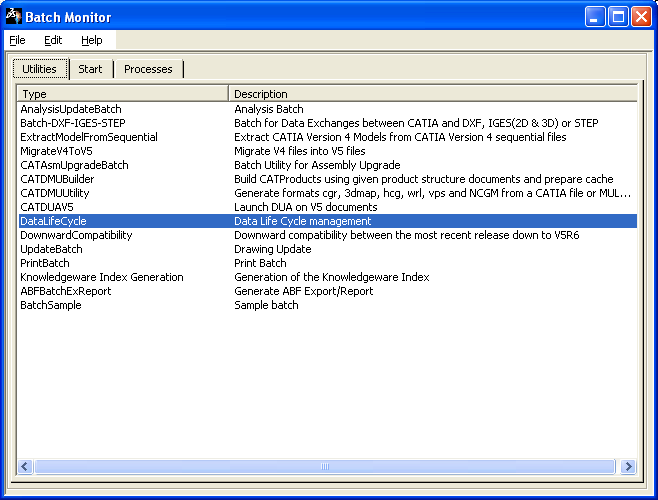Maximize the Batch Monitor window

click(x=618, y=17)
